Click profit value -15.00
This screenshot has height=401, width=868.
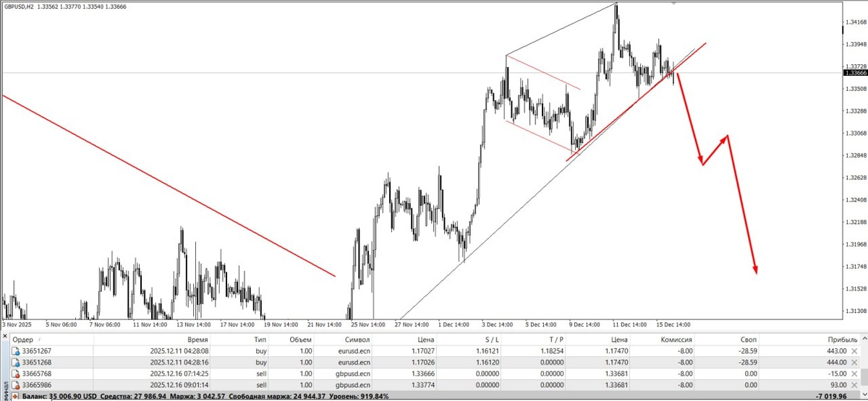click(837, 374)
